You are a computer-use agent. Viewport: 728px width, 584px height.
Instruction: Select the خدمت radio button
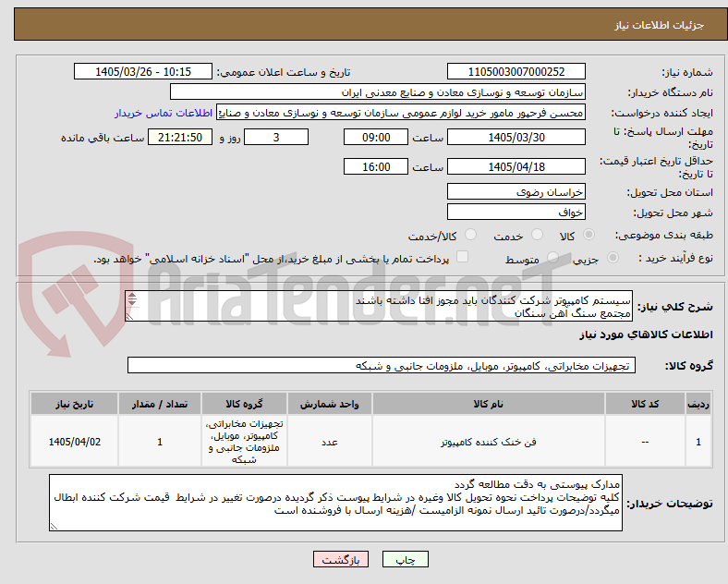pos(537,235)
